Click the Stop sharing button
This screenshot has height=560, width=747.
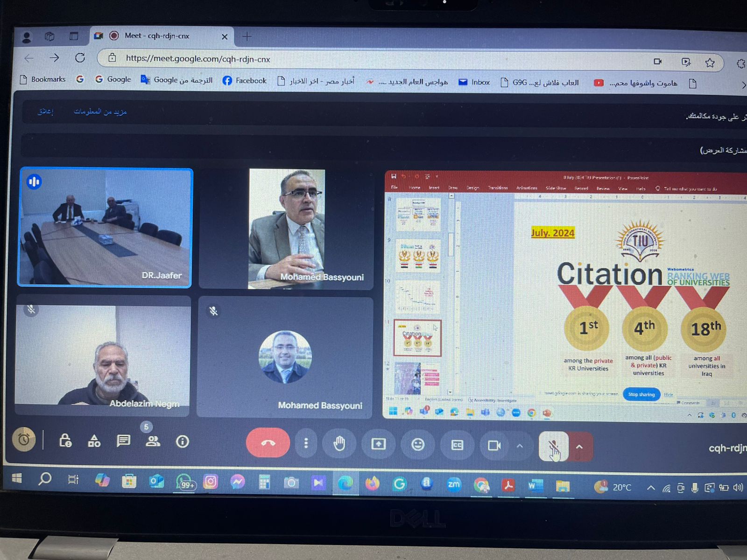641,394
